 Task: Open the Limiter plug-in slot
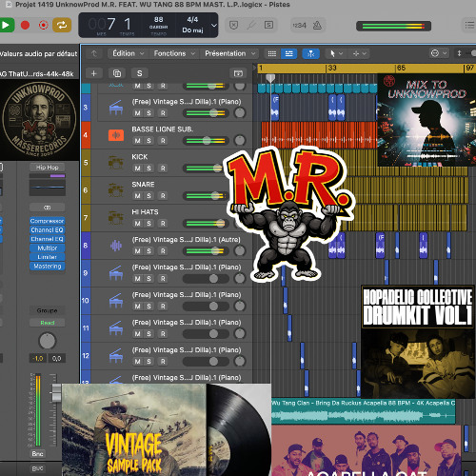tap(48, 257)
